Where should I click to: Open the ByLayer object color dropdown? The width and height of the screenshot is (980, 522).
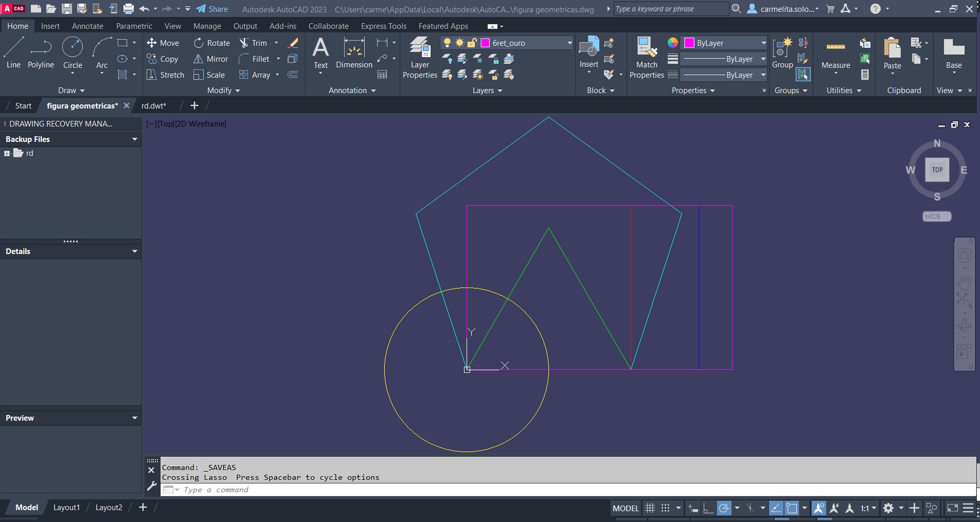pyautogui.click(x=763, y=43)
